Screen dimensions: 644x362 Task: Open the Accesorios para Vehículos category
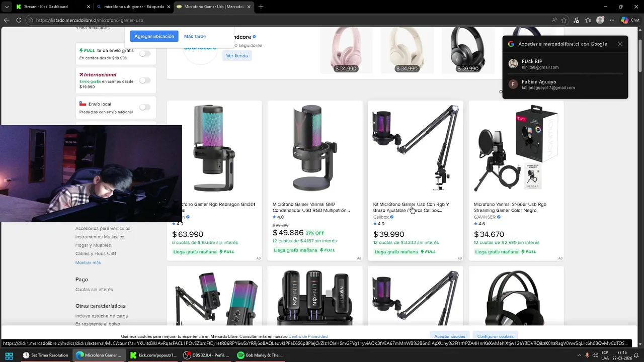103,228
